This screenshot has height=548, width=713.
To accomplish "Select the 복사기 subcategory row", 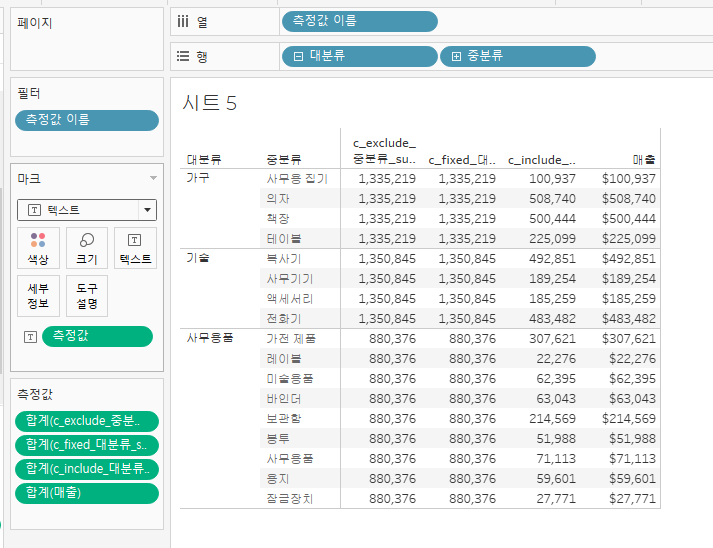I will click(284, 259).
